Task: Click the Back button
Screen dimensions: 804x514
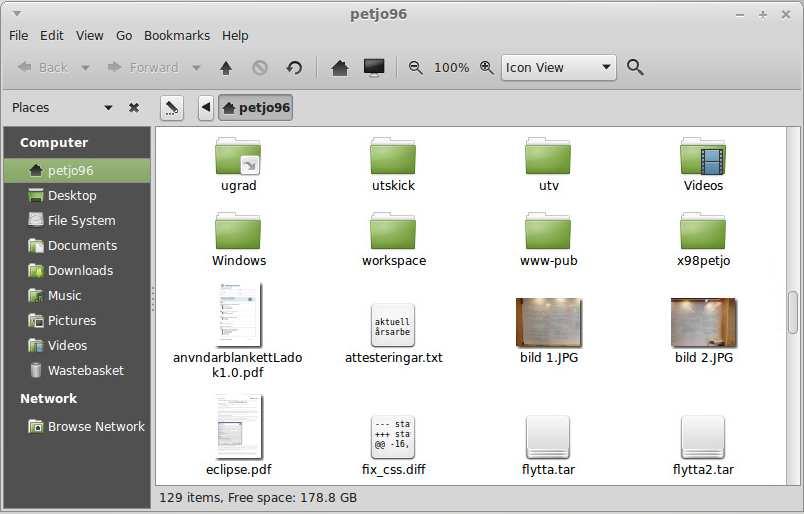Action: coord(43,68)
